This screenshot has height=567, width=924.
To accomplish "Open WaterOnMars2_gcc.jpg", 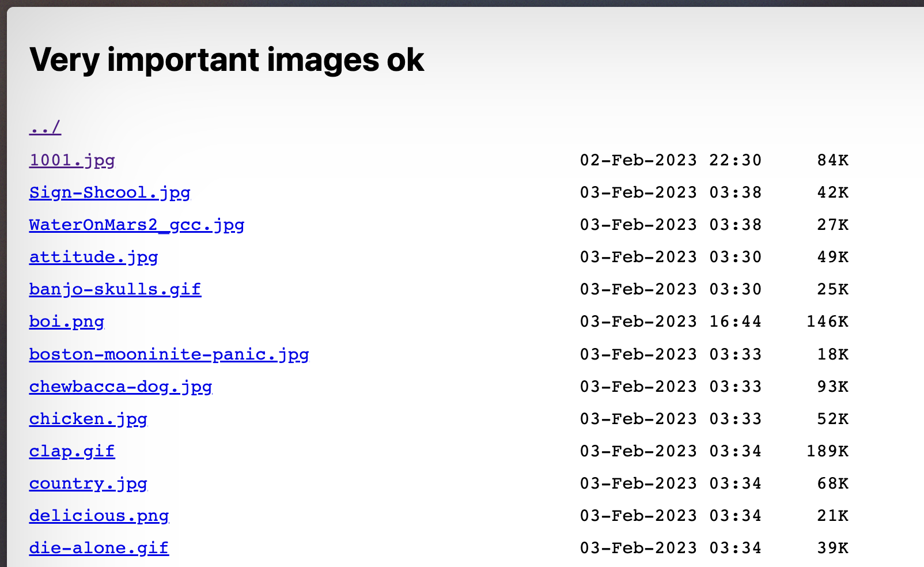I will (137, 225).
